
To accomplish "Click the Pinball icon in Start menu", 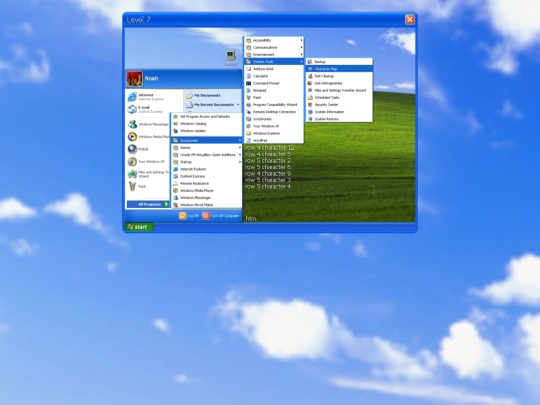I will (132, 149).
